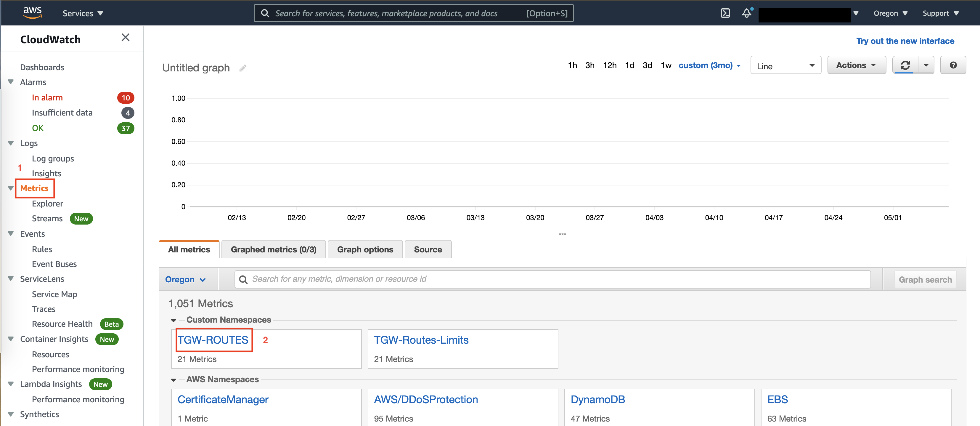Viewport: 980px width, 426px height.
Task: Open the Oregon region dropdown in metrics
Action: coord(185,279)
